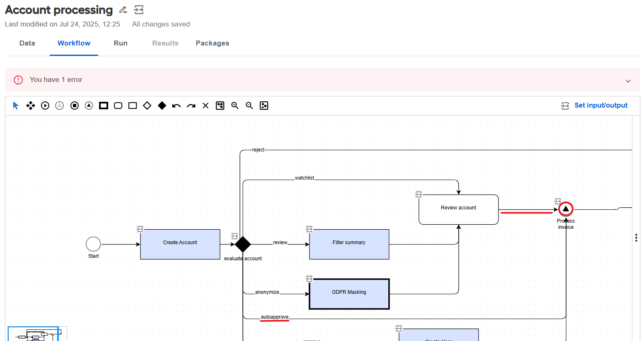Select the pan/move canvas tool
Viewport: 644px width, 341px height.
tap(31, 106)
